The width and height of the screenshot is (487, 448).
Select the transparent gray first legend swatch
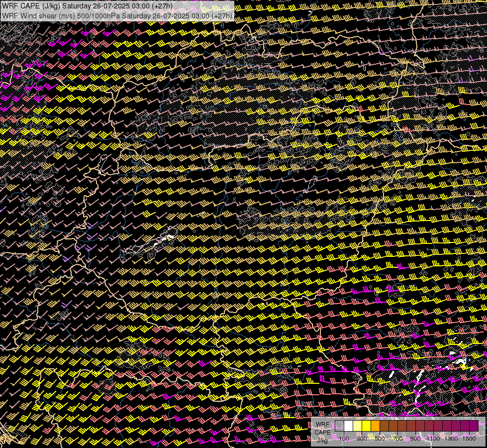click(339, 426)
